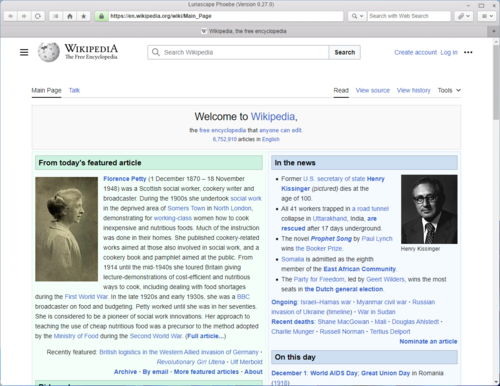
Task: Click the Wikipedia link in welcome heading
Action: click(273, 117)
